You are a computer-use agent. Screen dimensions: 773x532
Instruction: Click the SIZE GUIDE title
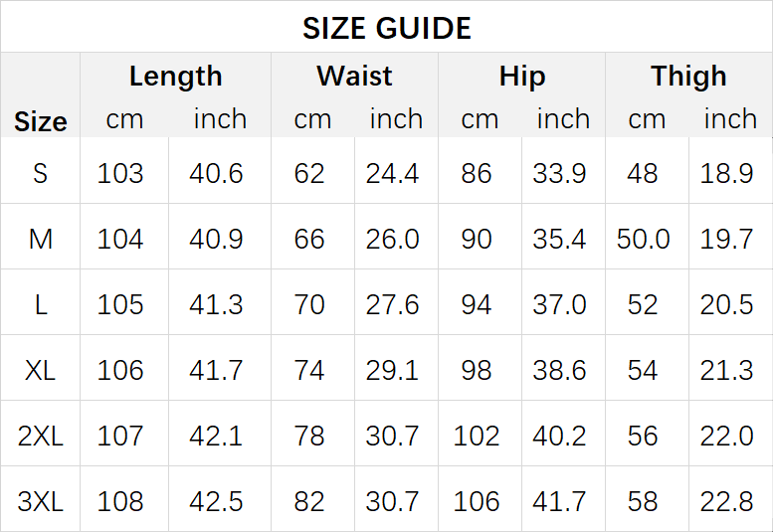coord(386,28)
